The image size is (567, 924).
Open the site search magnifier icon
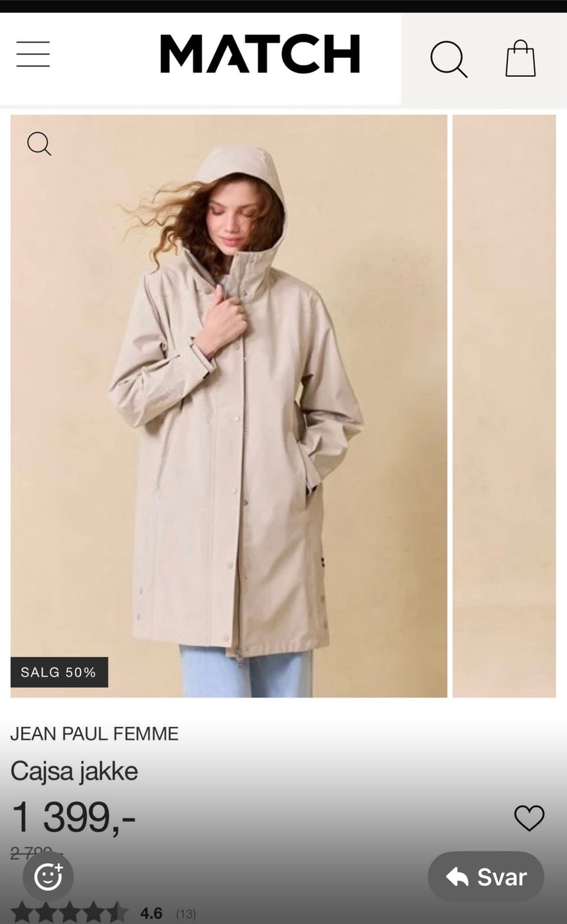pos(449,59)
